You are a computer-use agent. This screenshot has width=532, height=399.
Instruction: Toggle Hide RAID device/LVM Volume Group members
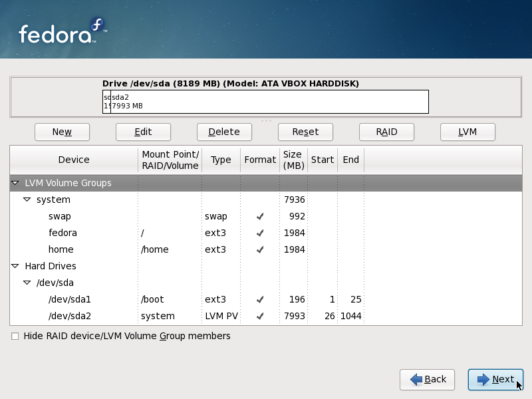tap(15, 336)
